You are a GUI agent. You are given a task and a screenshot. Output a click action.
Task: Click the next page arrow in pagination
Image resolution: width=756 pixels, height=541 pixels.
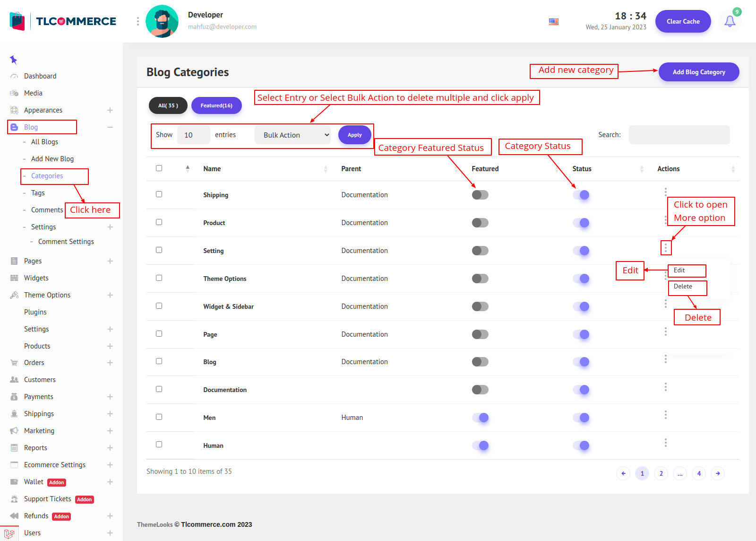(717, 473)
